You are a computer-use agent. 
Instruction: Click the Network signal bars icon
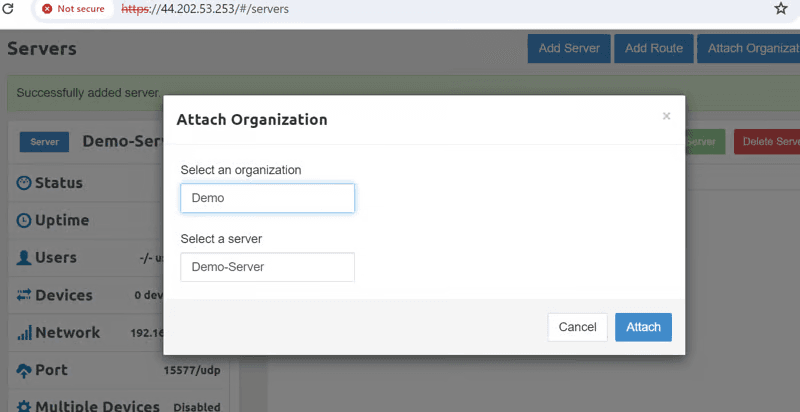24,333
